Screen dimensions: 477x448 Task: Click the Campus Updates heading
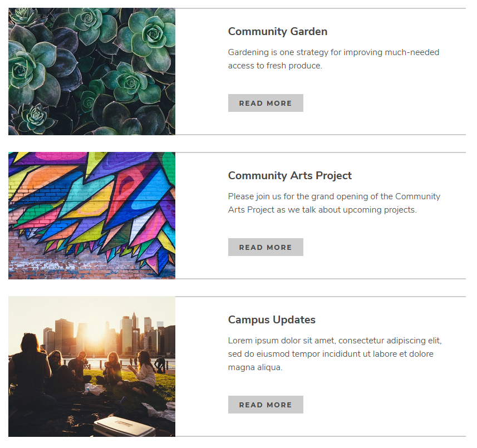pos(272,320)
